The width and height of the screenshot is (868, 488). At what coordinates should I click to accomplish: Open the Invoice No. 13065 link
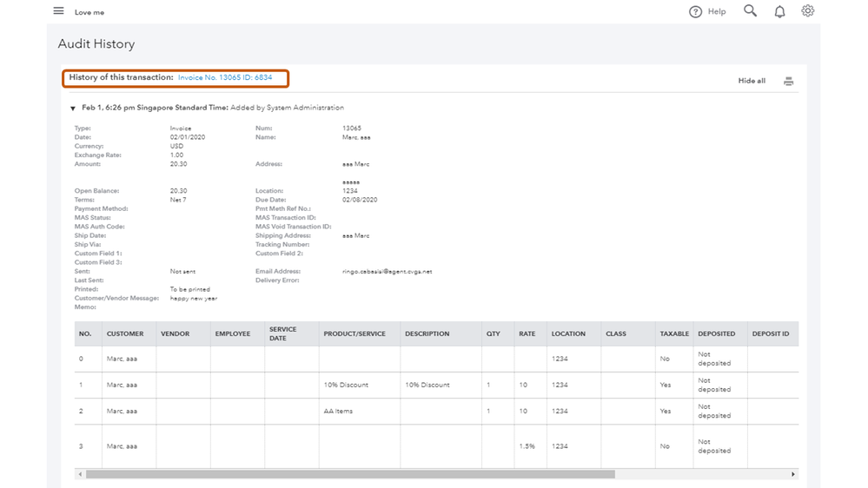tap(225, 78)
